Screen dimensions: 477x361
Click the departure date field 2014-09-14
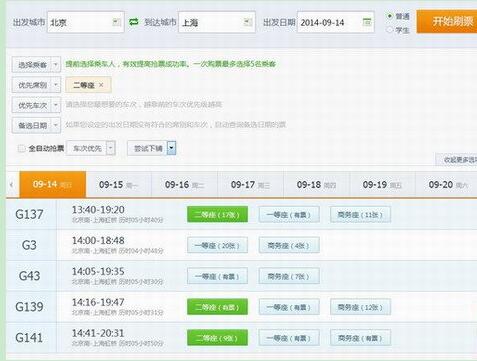[x=335, y=22]
